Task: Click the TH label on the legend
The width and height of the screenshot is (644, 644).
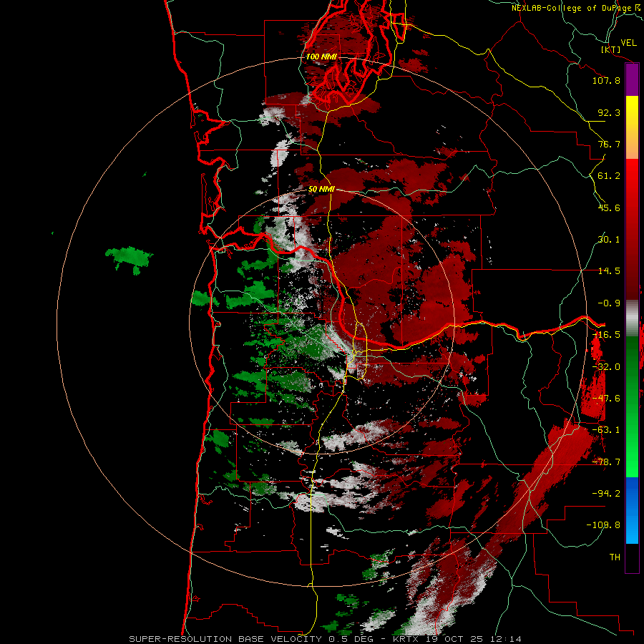Action: 615,557
